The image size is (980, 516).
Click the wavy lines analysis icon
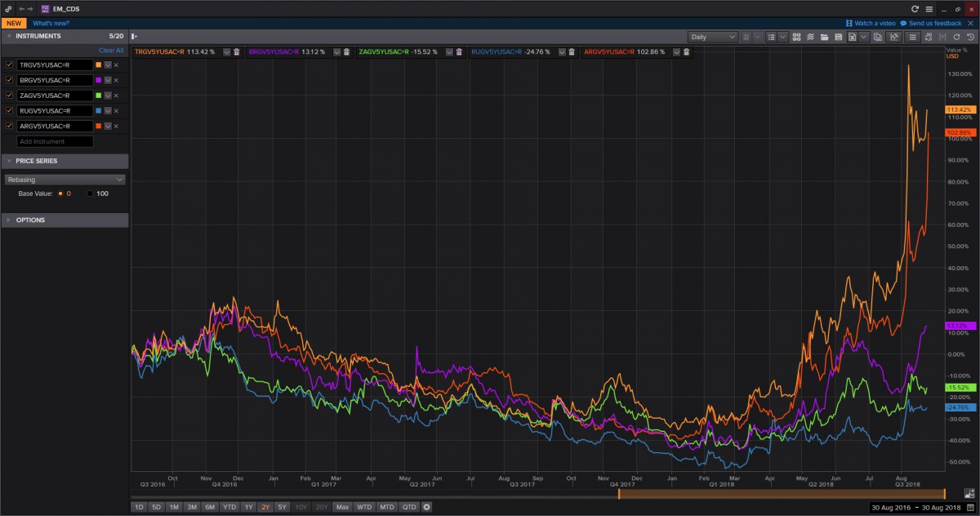pyautogui.click(x=810, y=37)
